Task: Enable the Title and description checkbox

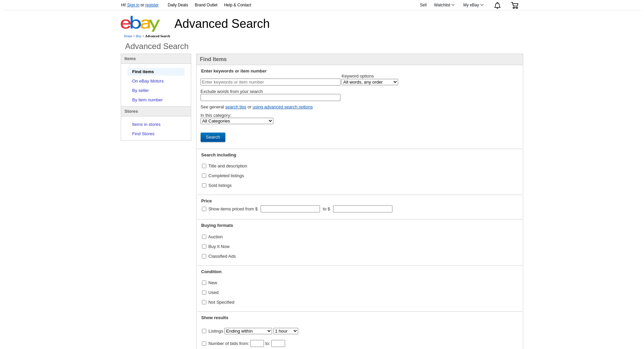Action: point(204,166)
